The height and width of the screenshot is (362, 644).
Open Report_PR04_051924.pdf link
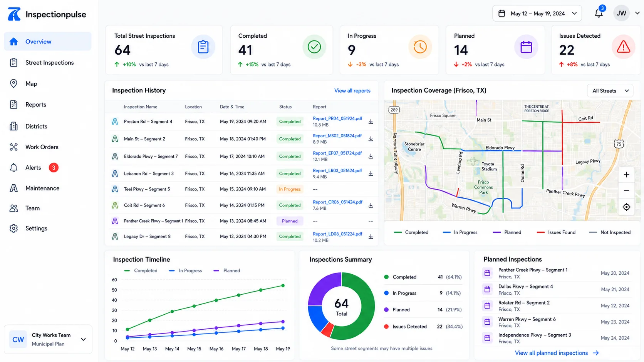pos(337,118)
